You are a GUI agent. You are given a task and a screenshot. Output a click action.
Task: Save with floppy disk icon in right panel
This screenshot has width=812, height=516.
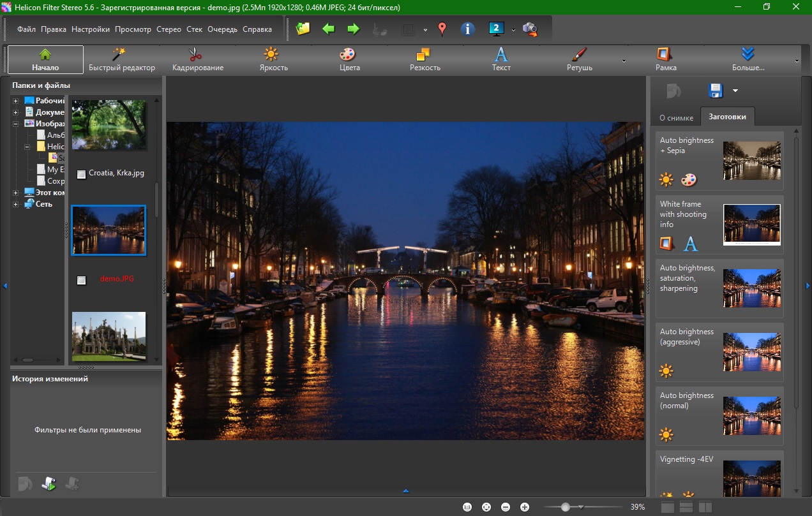click(716, 91)
